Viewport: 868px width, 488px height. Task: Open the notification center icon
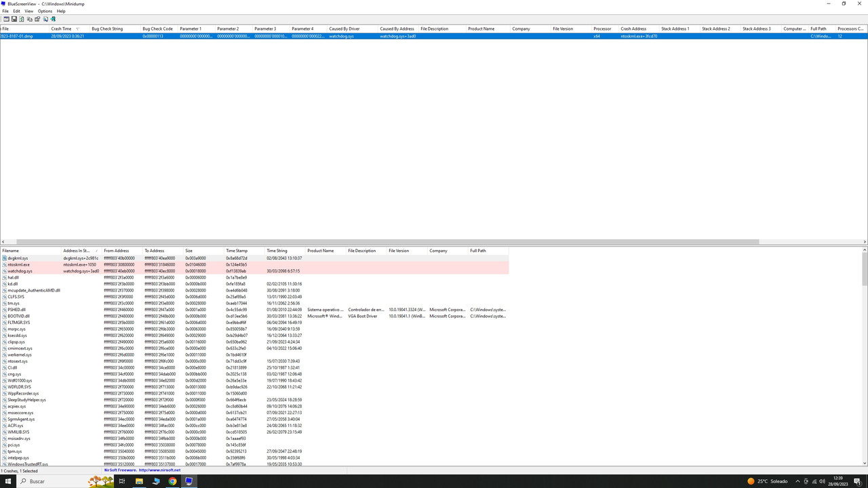pos(857,481)
